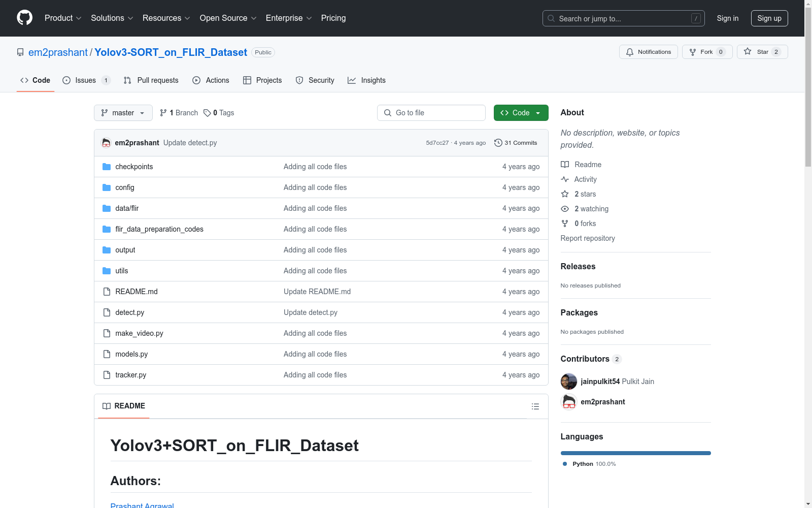Focus the Go to file field

(x=431, y=113)
